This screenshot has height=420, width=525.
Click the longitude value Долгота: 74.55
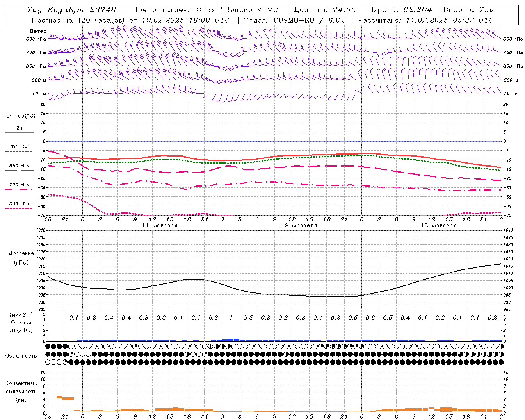(325, 9)
